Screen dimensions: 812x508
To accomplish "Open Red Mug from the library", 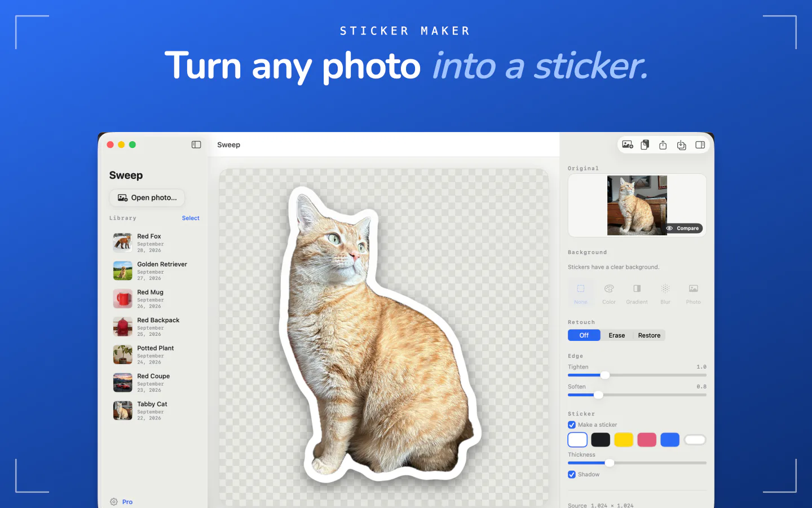I will pos(155,299).
